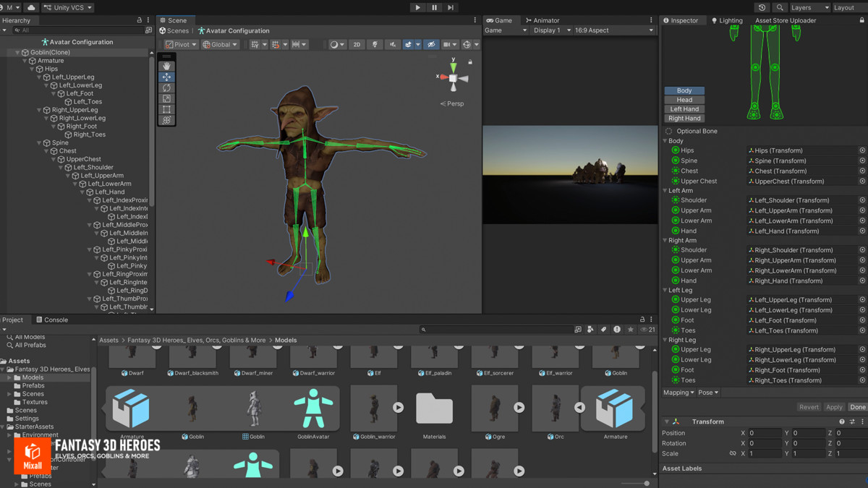Select the Rotate tool in scene overlay

click(x=166, y=87)
